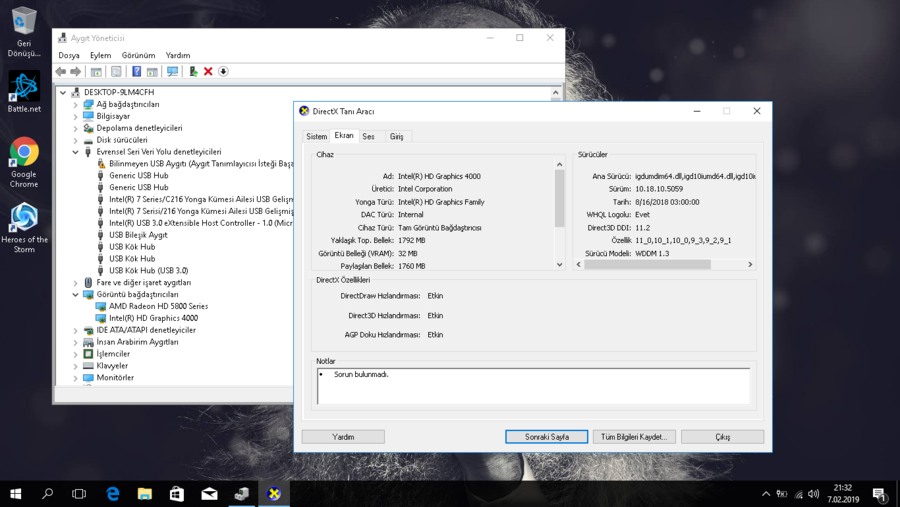Select AMD Radeon HD 5800 Series device
The image size is (900, 507).
(x=158, y=307)
